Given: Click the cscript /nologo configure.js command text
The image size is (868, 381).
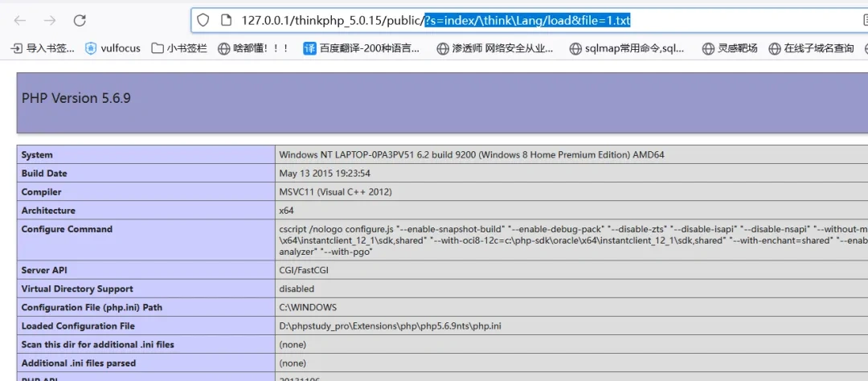Looking at the screenshot, I should click(574, 240).
